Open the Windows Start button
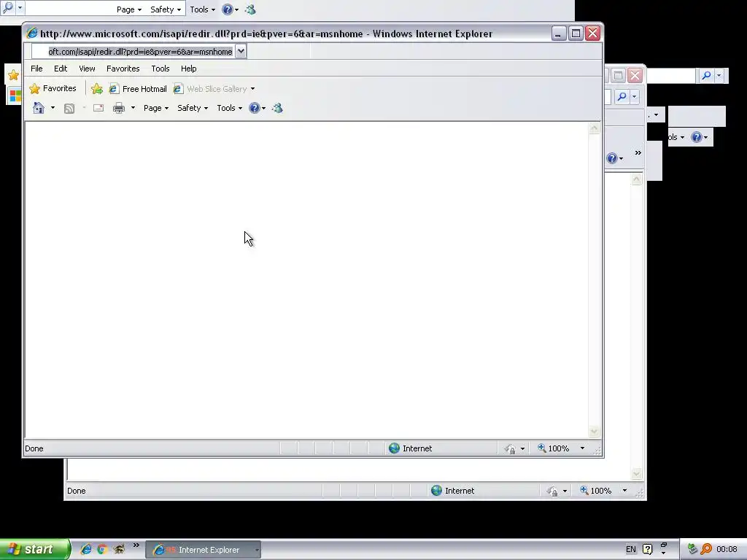Viewport: 747px width, 560px height. point(35,550)
